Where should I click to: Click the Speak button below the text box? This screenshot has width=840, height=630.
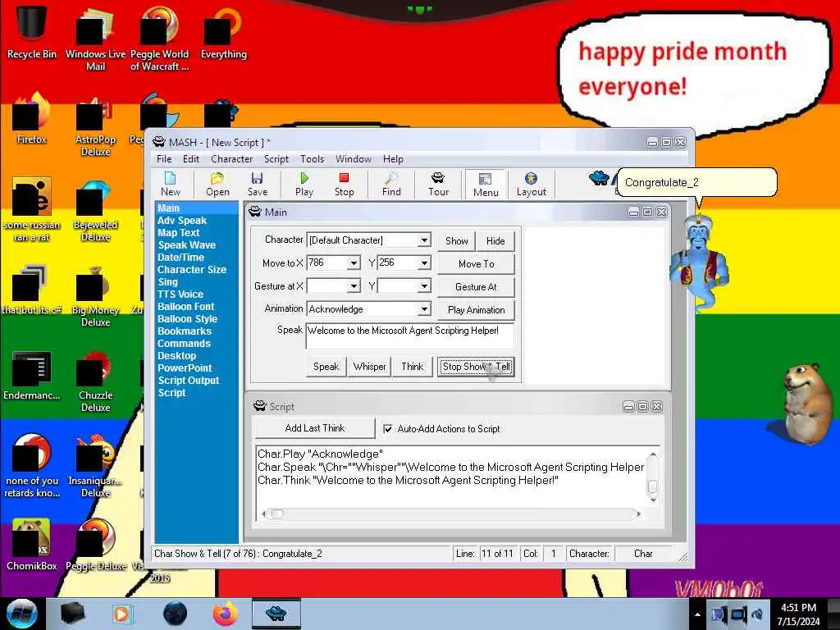(x=326, y=367)
